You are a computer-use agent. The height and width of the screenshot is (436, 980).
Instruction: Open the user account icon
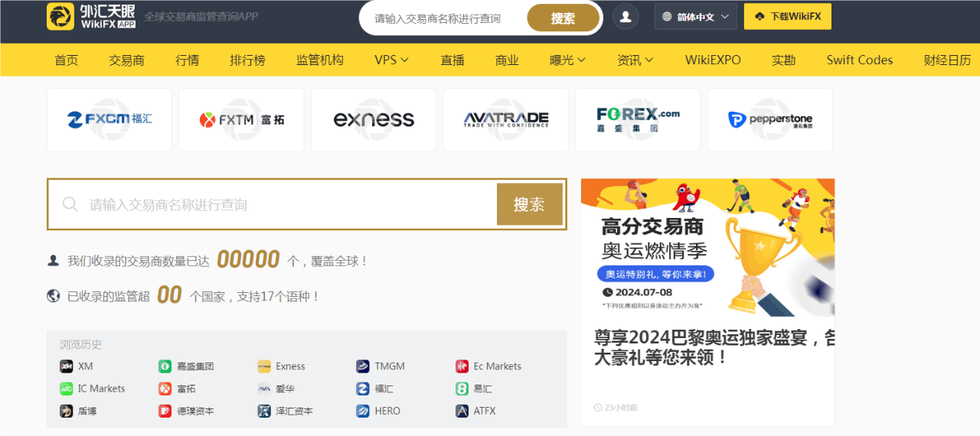coord(626,16)
